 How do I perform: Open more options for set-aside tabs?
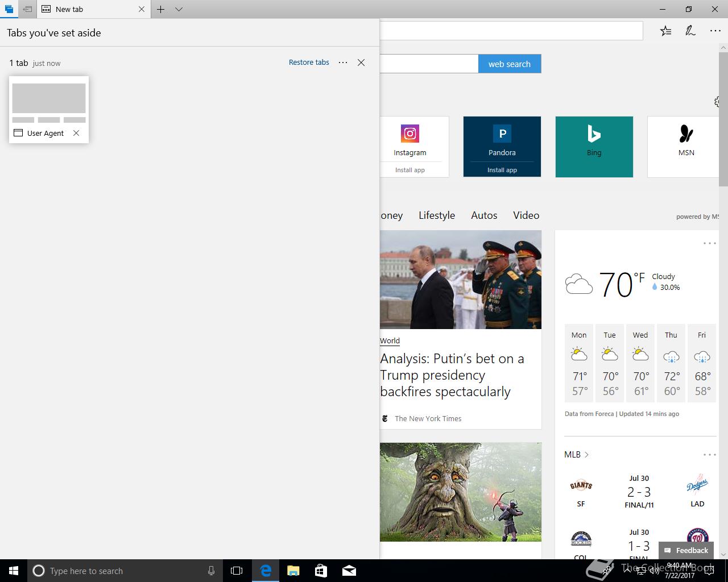(343, 63)
